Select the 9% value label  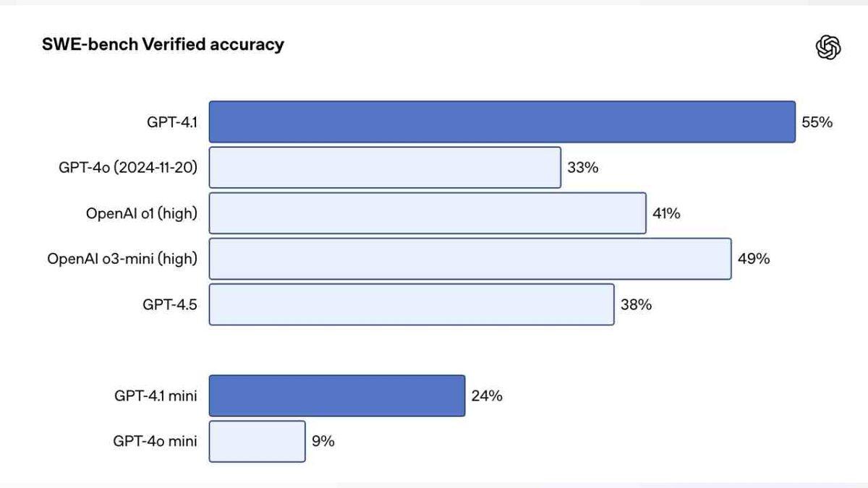[x=323, y=441]
